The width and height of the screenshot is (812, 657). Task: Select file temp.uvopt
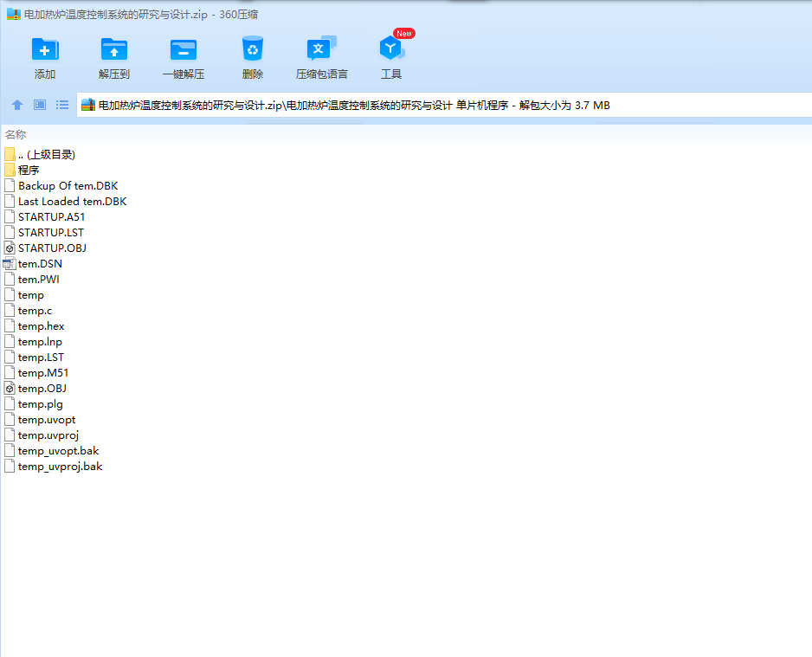47,419
